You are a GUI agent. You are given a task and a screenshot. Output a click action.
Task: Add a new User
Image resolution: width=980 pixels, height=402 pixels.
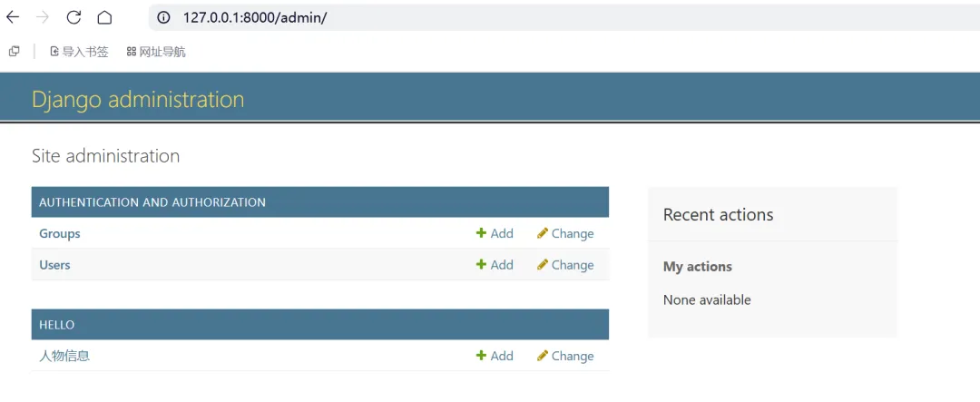tap(495, 265)
